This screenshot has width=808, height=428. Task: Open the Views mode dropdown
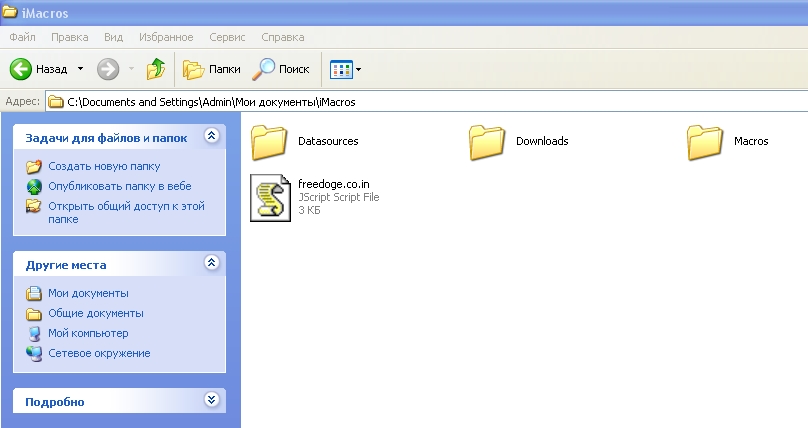point(346,69)
